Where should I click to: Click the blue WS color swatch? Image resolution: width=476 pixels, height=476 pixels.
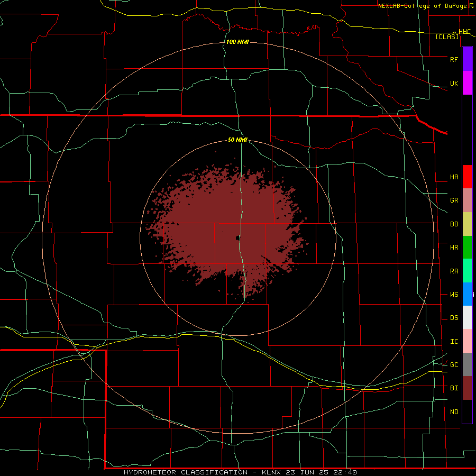[467, 294]
